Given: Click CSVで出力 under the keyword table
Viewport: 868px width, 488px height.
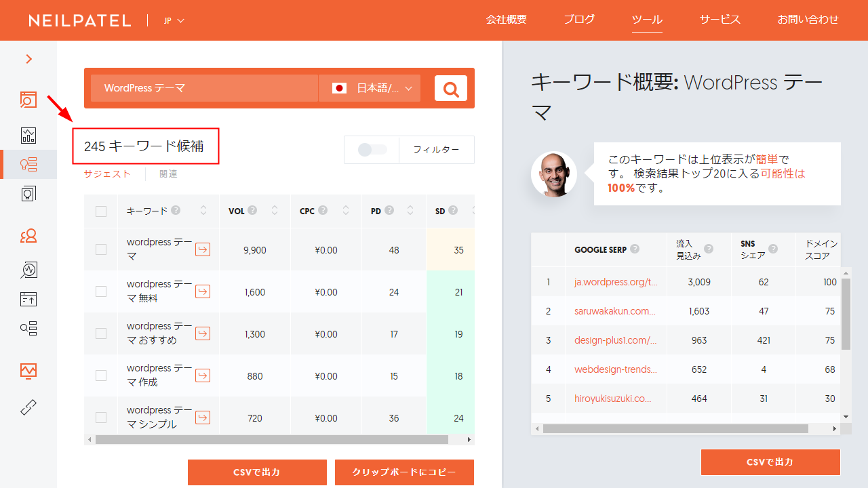Looking at the screenshot, I should tap(257, 472).
